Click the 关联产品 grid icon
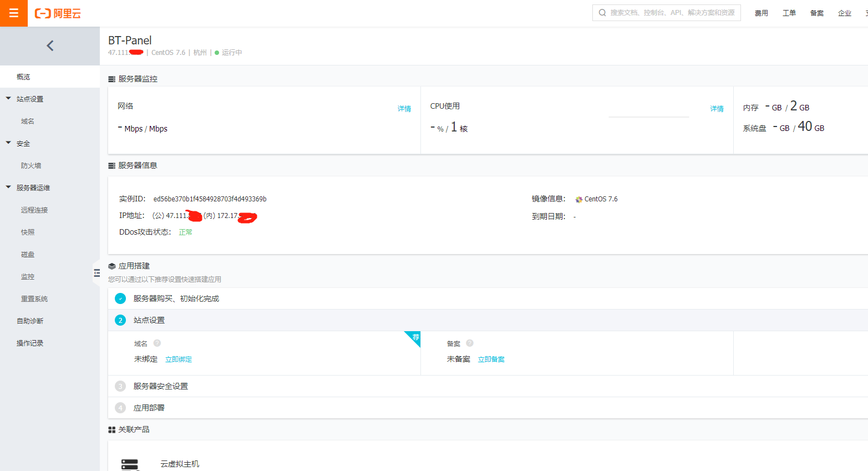 point(111,430)
